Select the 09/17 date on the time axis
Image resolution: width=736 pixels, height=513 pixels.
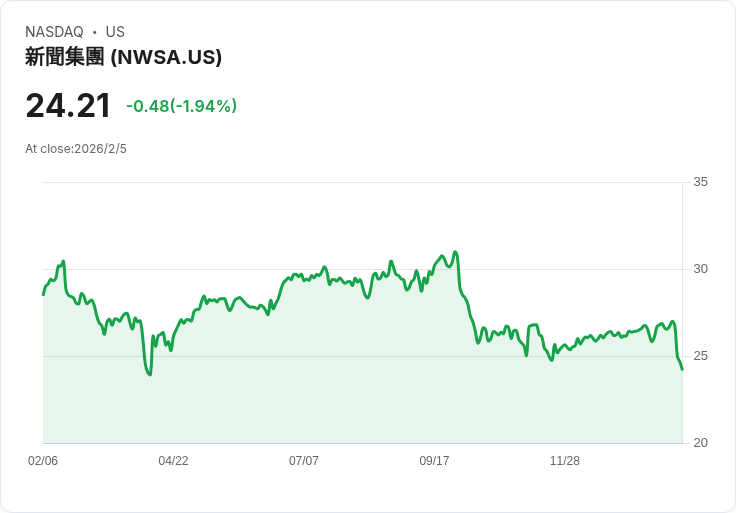coord(434,461)
